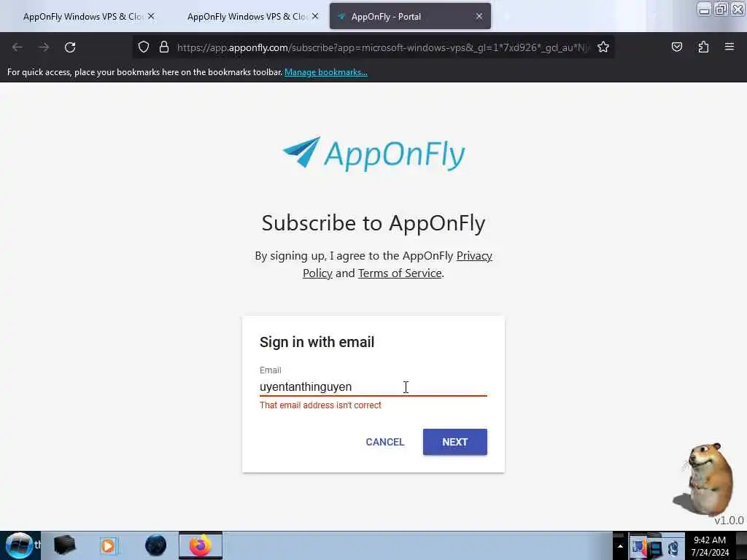Open the extensions puzzle icon

point(703,47)
